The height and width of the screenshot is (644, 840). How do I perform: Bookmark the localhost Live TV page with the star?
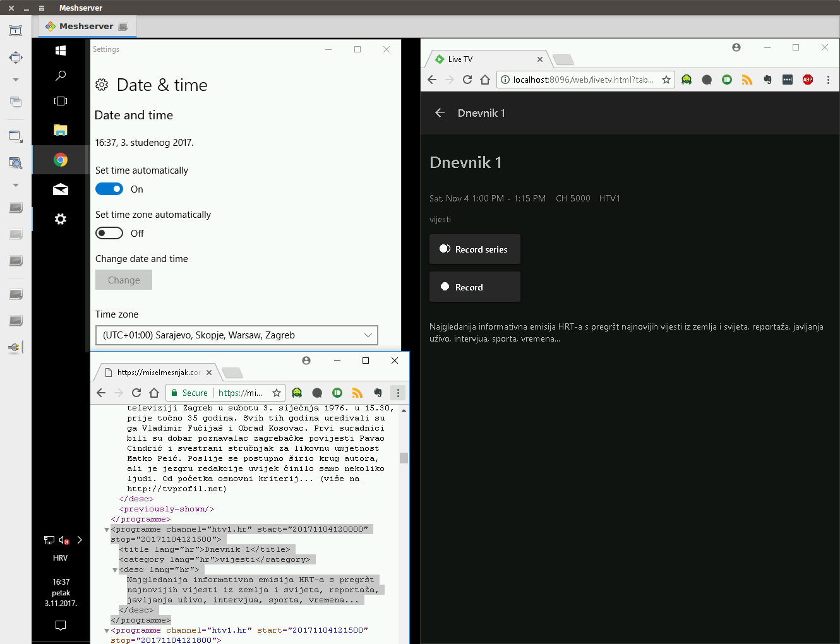coord(666,80)
